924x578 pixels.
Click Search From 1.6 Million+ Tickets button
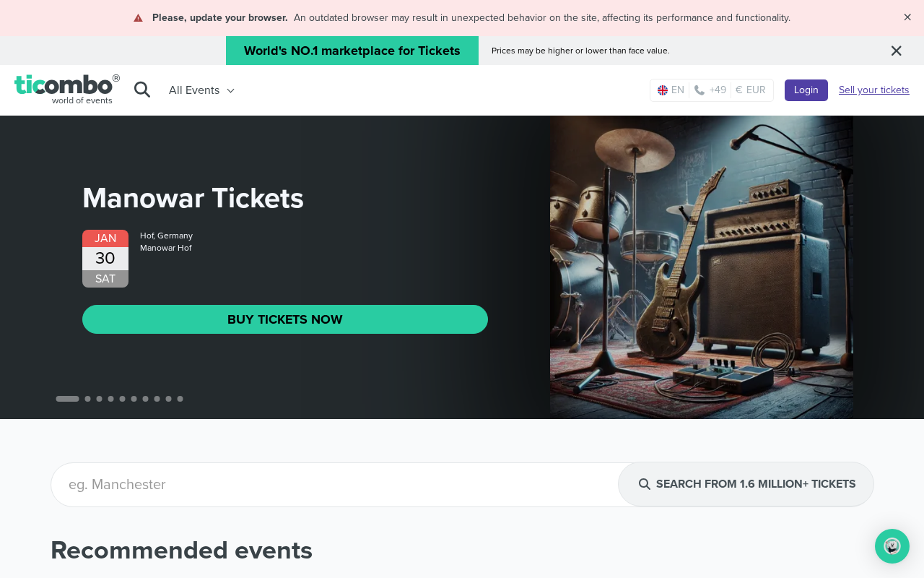pos(746,485)
